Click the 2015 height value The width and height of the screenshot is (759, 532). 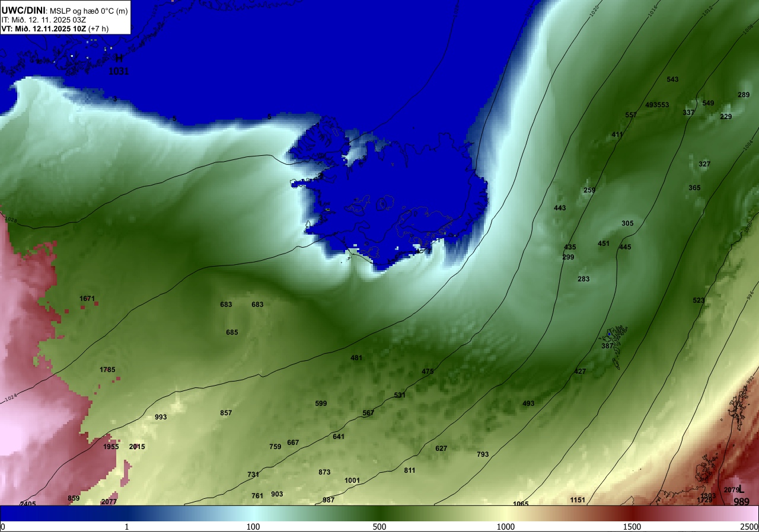tap(137, 447)
